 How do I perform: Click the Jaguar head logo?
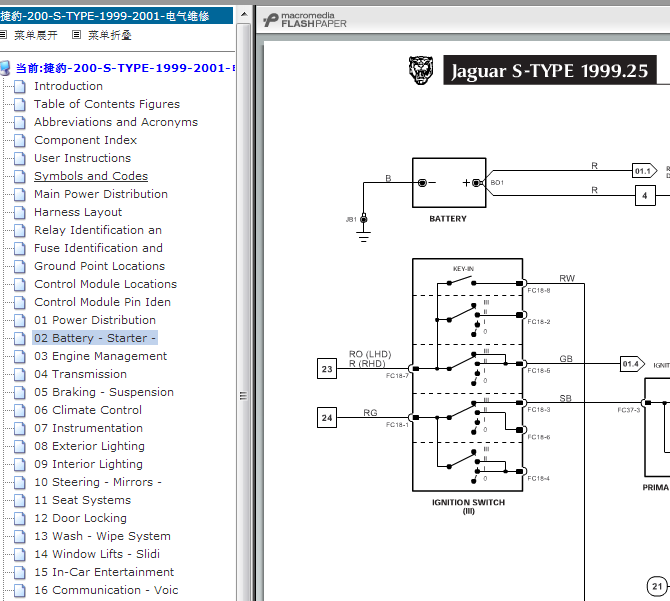[421, 70]
